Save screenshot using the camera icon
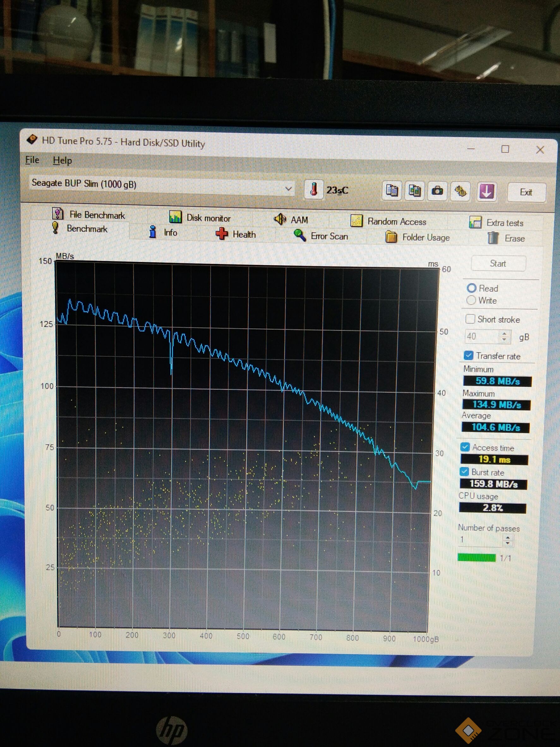 437,191
